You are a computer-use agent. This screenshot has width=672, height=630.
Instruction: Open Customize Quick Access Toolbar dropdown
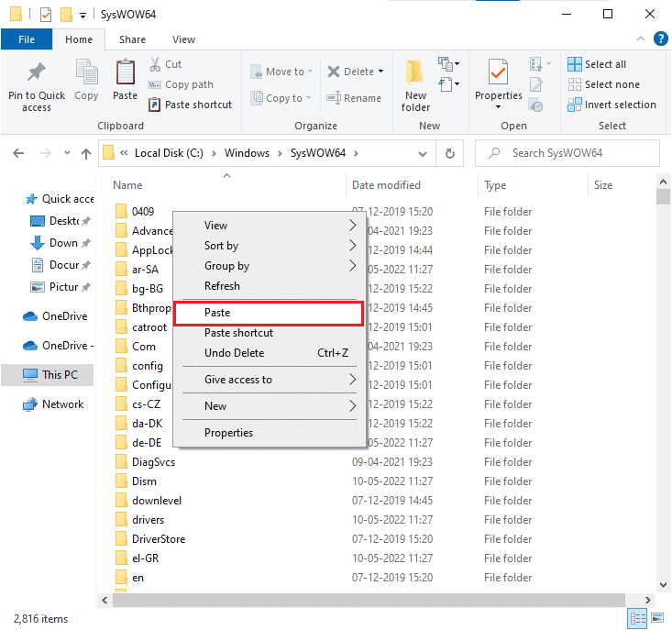[x=83, y=16]
